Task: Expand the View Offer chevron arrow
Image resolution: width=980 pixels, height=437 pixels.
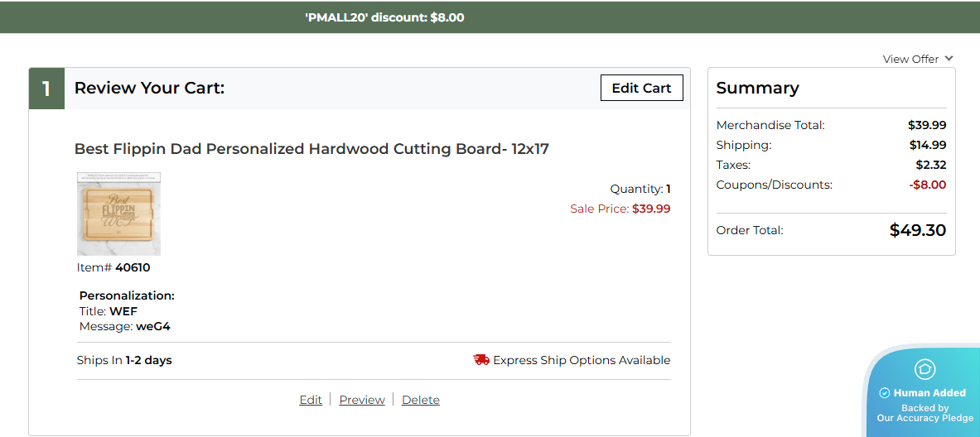Action: 949,59
